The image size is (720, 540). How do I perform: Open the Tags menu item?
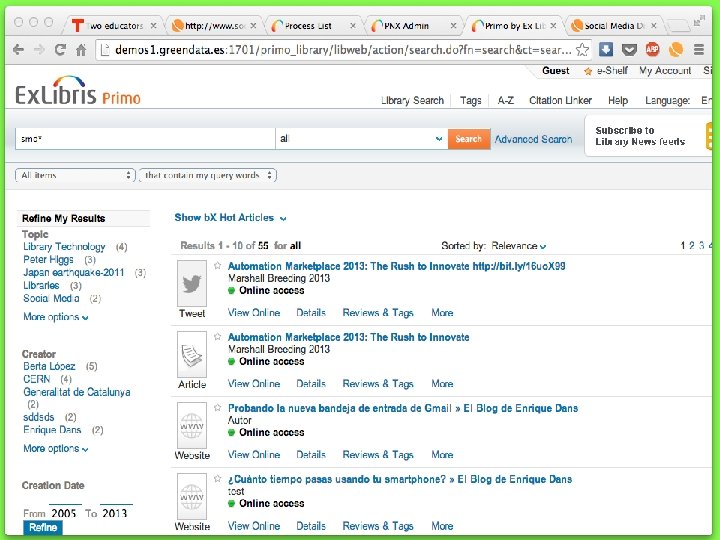pyautogui.click(x=471, y=100)
